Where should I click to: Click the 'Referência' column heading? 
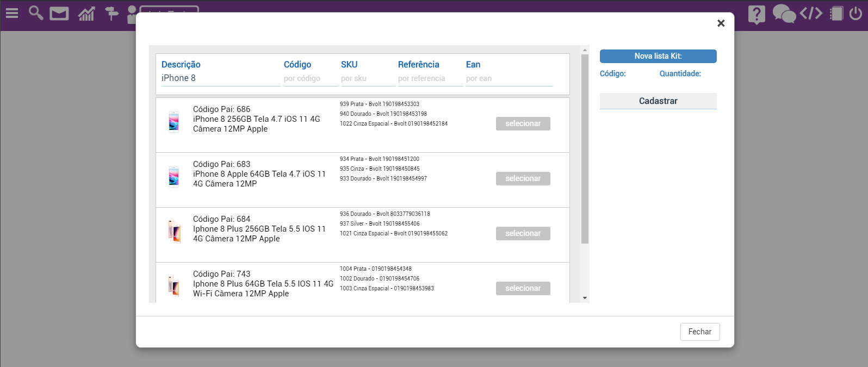(419, 64)
